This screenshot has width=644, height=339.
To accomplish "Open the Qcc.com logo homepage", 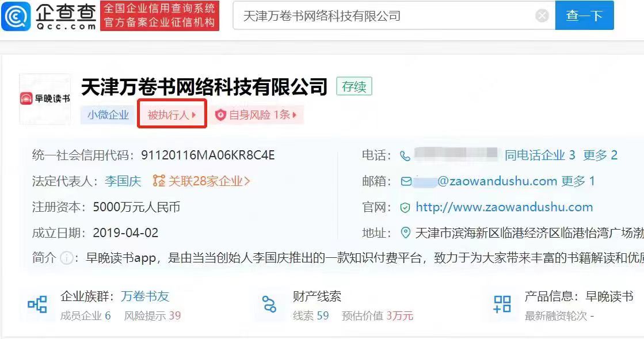I will click(49, 17).
